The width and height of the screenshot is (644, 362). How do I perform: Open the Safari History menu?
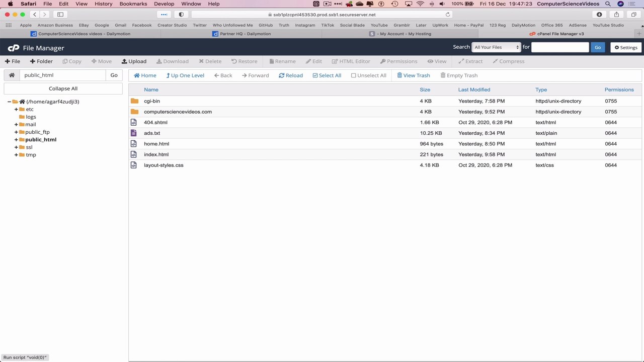[104, 4]
